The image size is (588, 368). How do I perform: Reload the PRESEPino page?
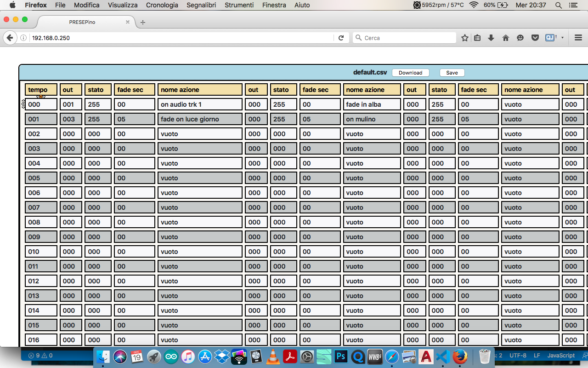click(x=341, y=38)
